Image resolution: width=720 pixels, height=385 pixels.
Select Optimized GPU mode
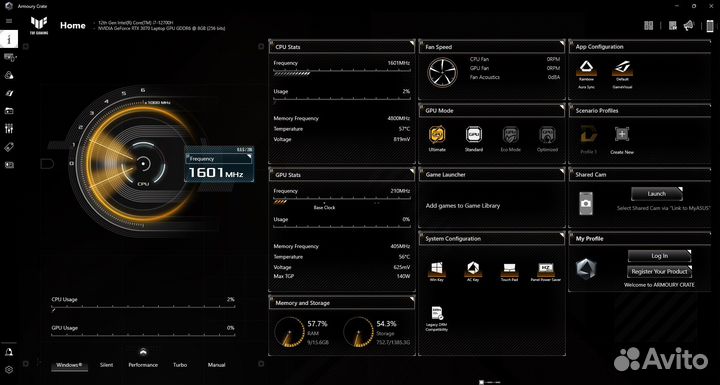[547, 139]
